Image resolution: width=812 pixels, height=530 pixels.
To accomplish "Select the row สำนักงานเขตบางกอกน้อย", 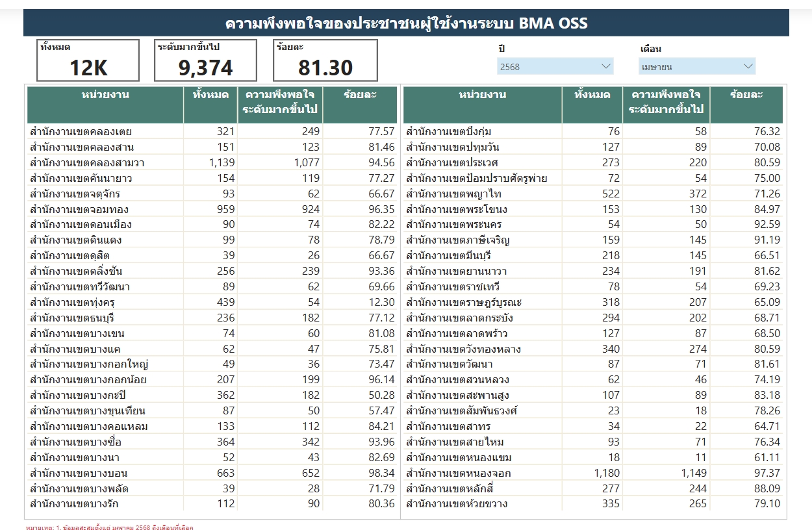I will 212,379.
